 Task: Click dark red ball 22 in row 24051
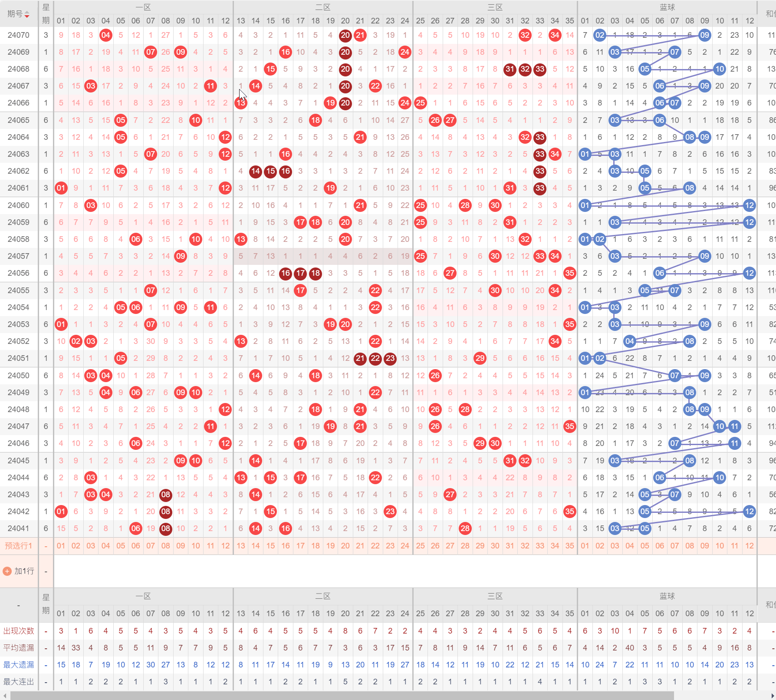375,358
